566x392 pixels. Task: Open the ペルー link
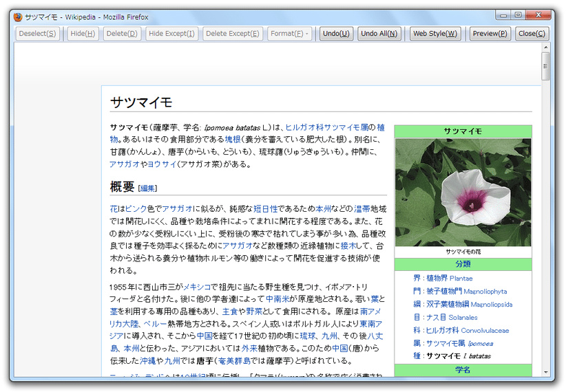155,323
